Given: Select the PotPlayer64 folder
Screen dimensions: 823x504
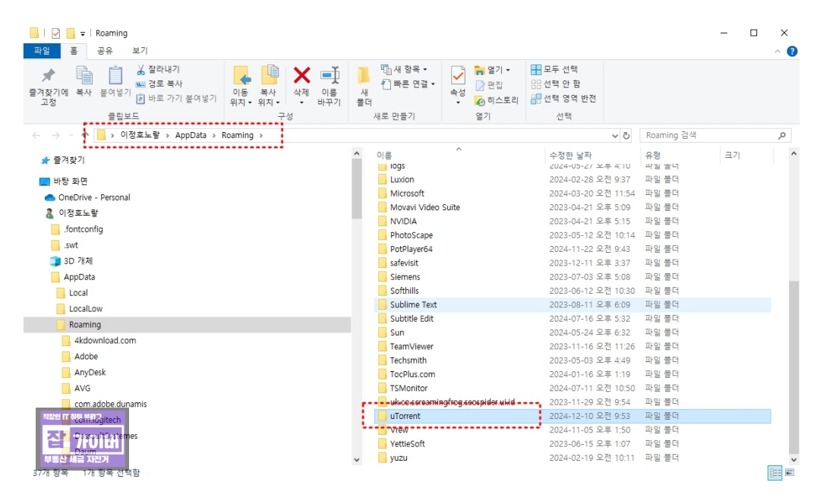Looking at the screenshot, I should pos(411,249).
